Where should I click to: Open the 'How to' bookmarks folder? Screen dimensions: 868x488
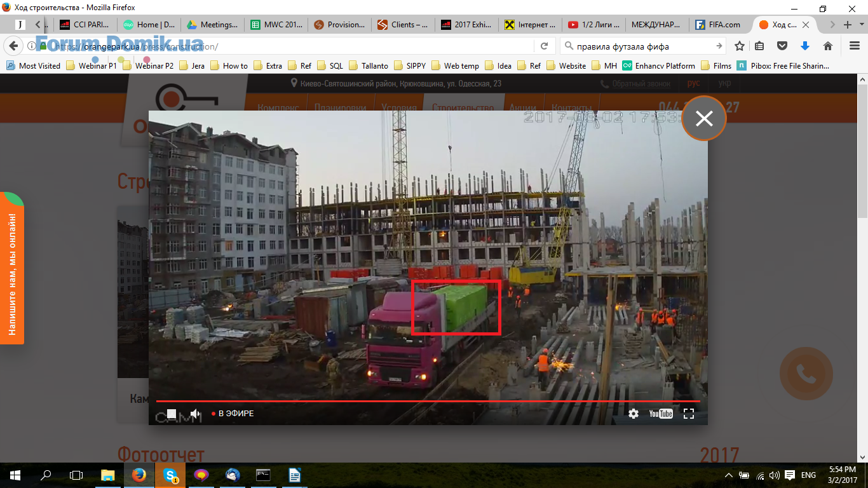tap(229, 65)
